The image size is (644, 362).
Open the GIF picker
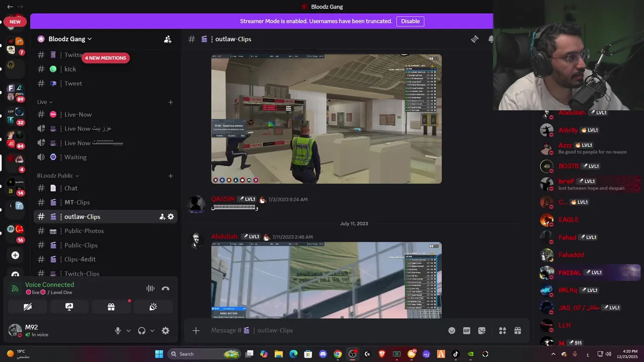467,330
